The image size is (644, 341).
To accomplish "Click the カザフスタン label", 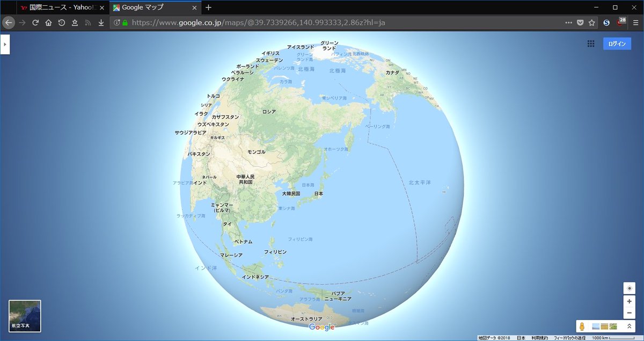I will [x=225, y=117].
